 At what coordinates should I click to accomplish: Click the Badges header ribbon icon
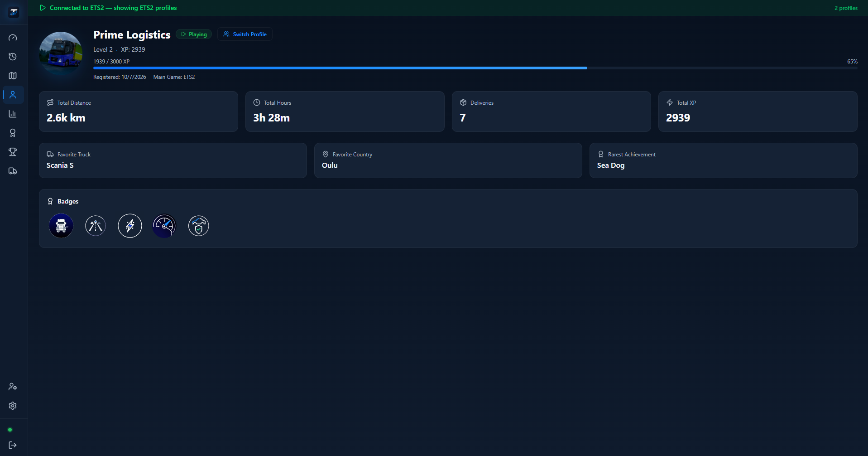click(50, 201)
